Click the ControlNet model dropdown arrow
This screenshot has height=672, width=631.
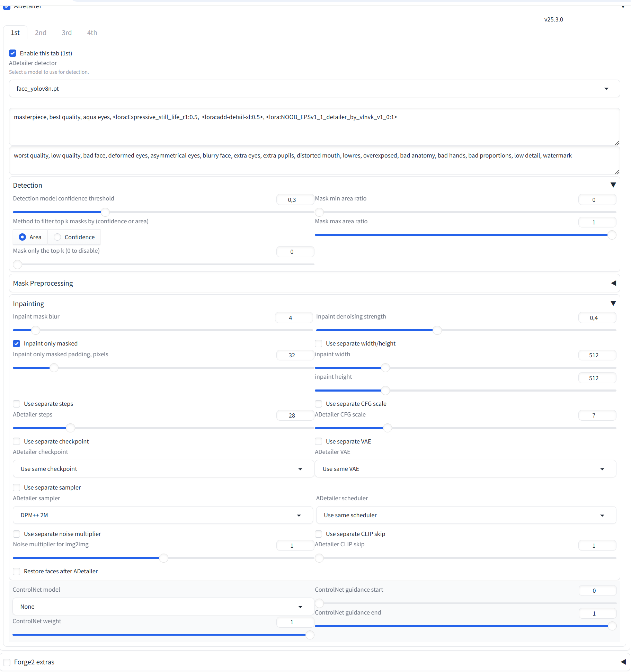pos(300,607)
